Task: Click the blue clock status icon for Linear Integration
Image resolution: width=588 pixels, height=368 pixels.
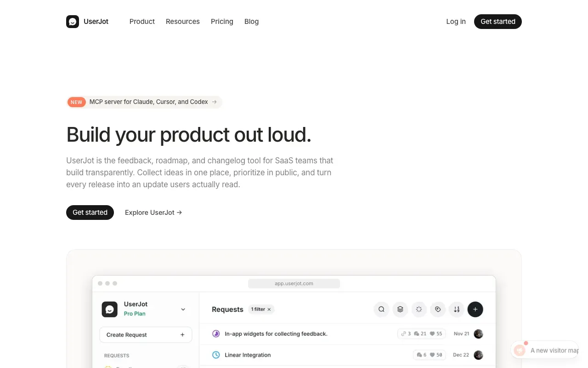Action: 216,355
